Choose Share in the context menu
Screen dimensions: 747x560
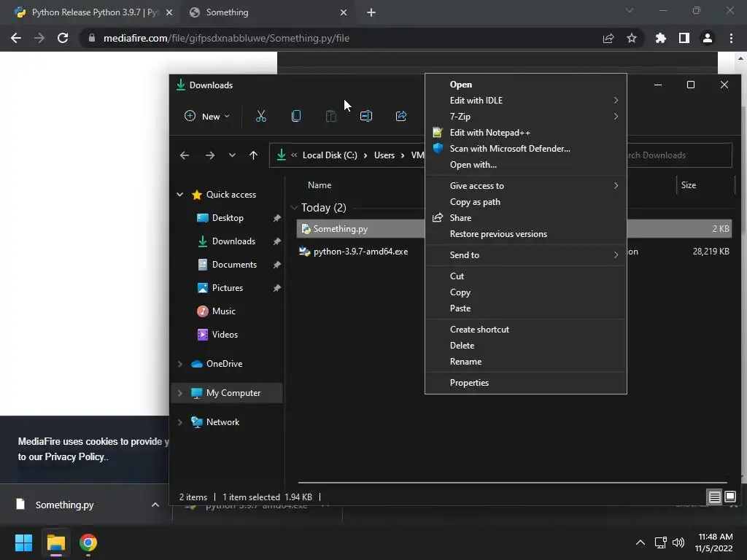click(x=525, y=218)
